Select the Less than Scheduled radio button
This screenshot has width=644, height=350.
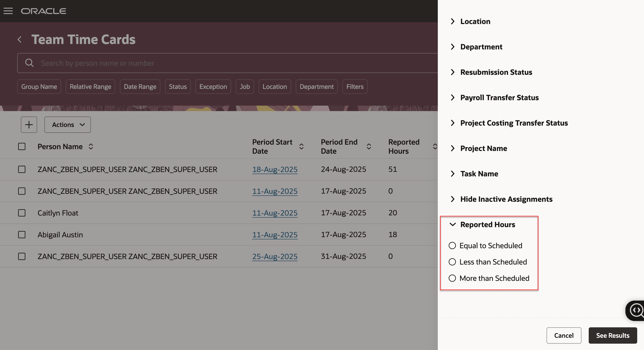point(452,262)
